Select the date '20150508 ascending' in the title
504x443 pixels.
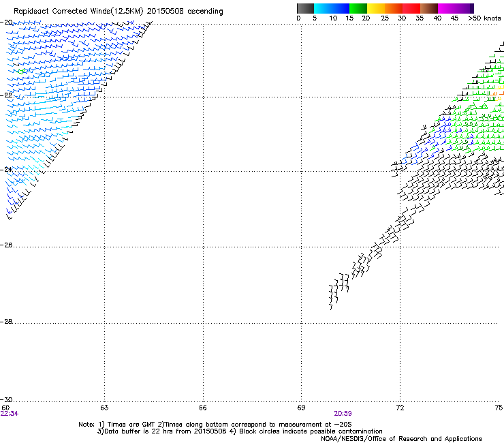(185, 12)
